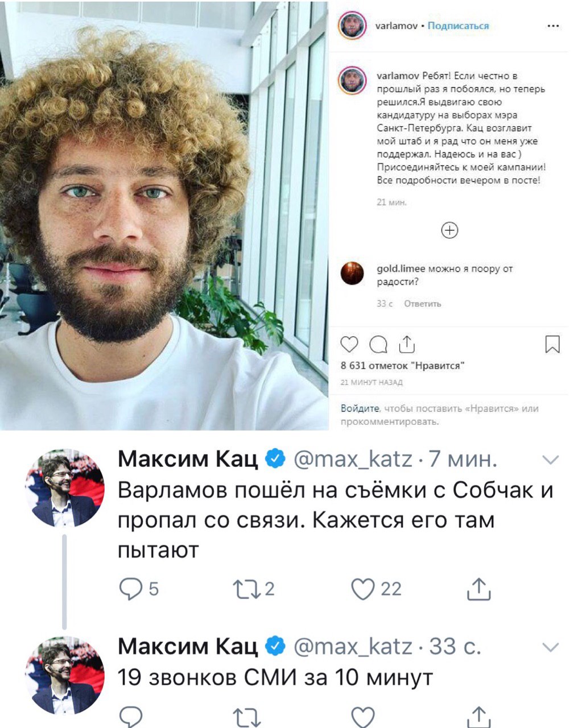
Task: Share the Instagram post via share icon
Action: tap(407, 344)
